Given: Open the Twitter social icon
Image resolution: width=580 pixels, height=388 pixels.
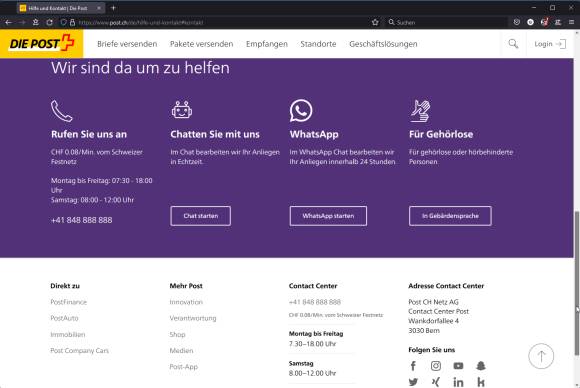Looking at the screenshot, I should click(413, 382).
